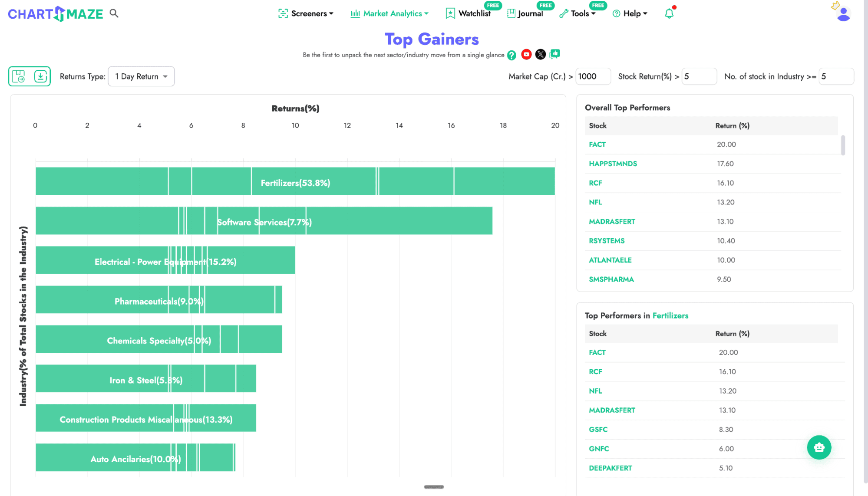
Task: Select the Construction Products Miscellaneous bar
Action: point(146,418)
